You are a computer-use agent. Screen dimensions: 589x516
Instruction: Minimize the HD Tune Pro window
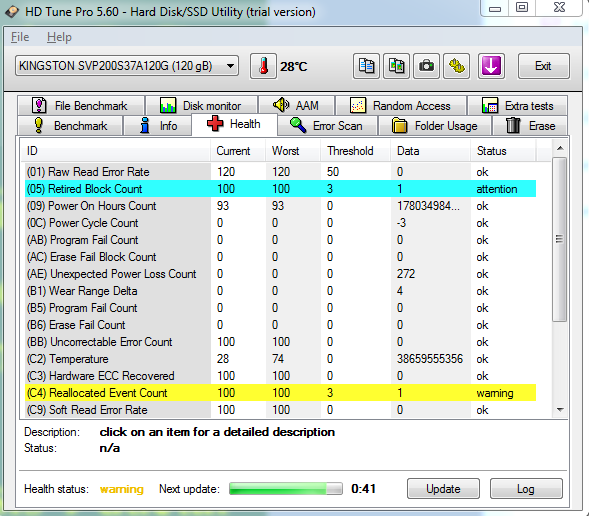(495, 8)
